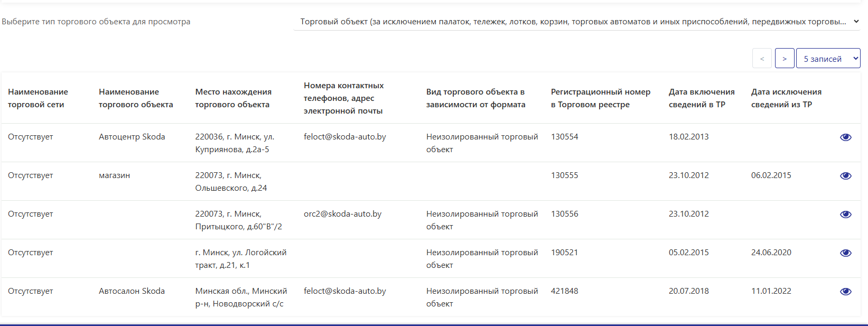This screenshot has height=326, width=868.
Task: Click the 'Наименование торговой сети' column header
Action: click(38, 98)
